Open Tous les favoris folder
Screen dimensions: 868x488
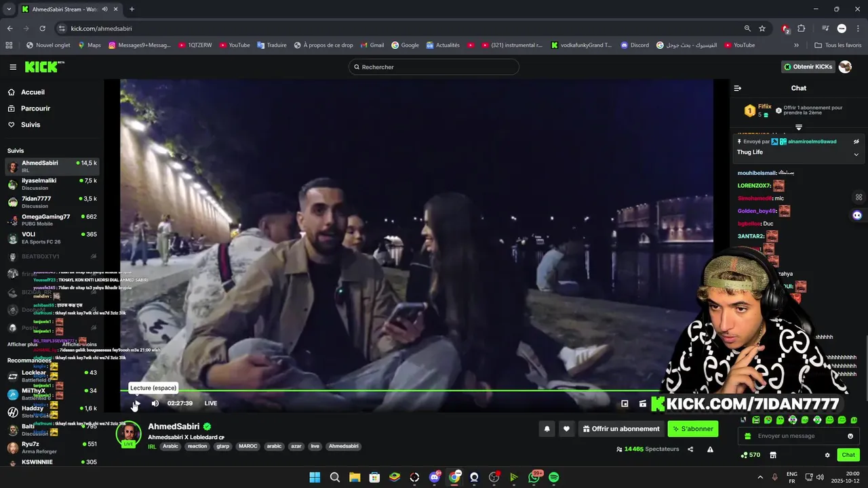[838, 45]
